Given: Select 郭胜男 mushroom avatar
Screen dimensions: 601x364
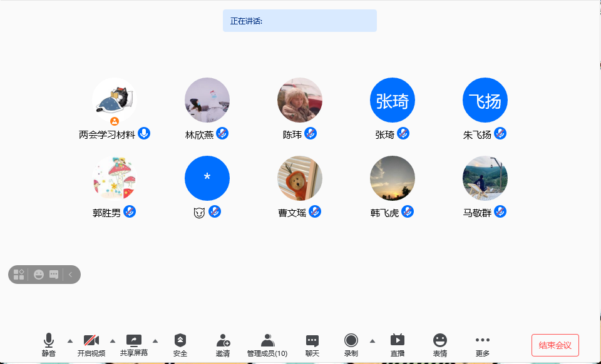Looking at the screenshot, I should click(x=115, y=178).
